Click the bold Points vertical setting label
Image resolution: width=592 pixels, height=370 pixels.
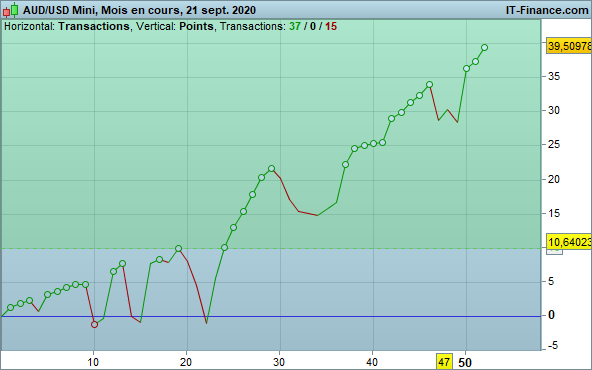196,26
